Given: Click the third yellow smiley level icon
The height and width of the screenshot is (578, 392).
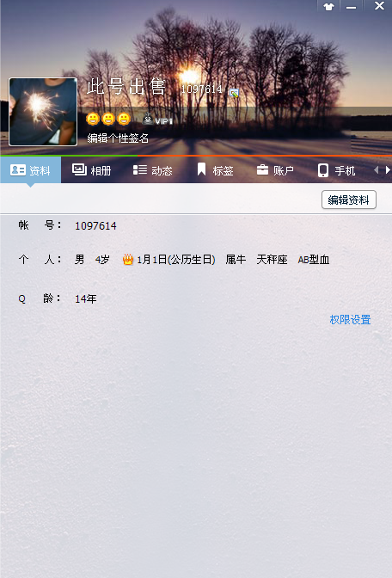Looking at the screenshot, I should coord(124,119).
